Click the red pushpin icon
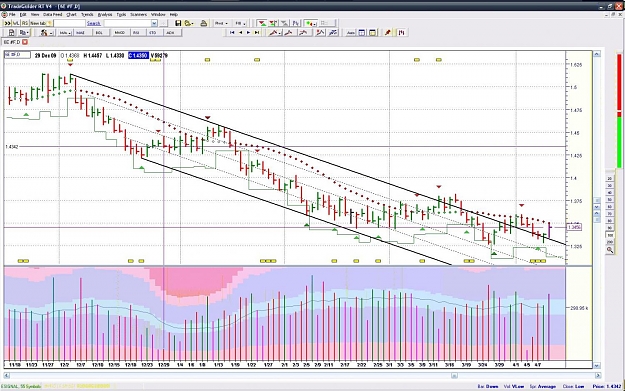This screenshot has height=391, width=625. coord(388,33)
